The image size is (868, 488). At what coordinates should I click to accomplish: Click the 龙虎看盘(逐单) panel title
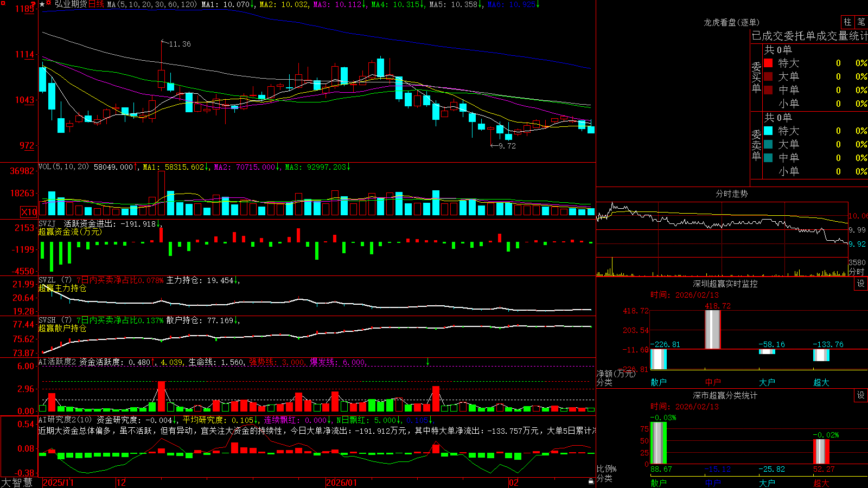coord(731,22)
